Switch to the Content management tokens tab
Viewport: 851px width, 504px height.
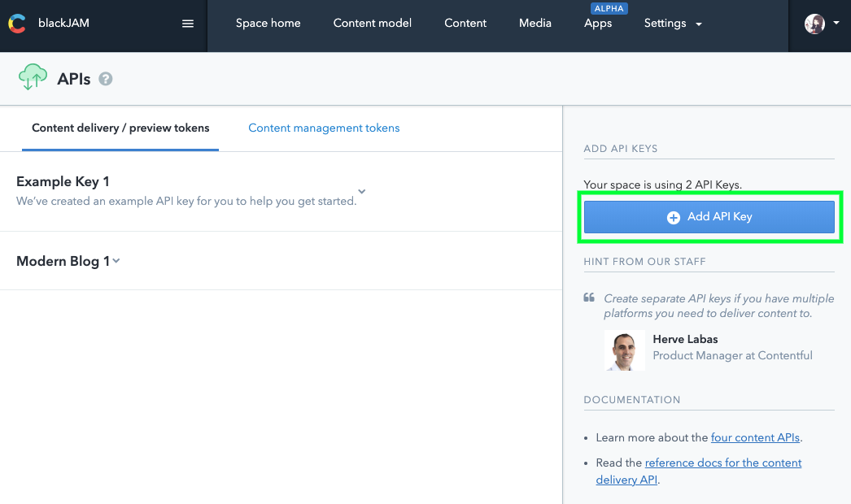(324, 128)
